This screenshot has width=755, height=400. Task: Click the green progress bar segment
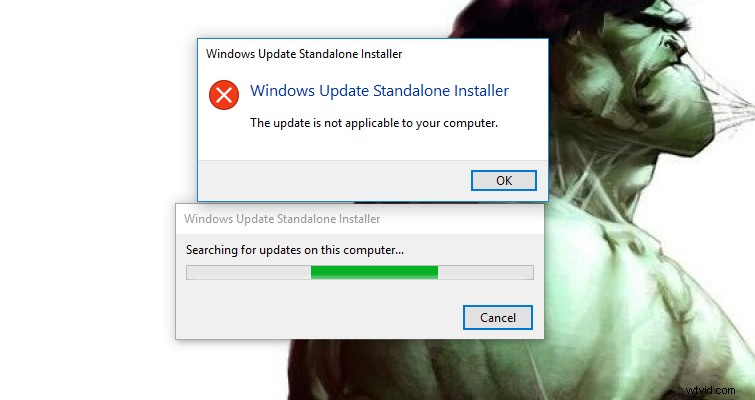[374, 272]
